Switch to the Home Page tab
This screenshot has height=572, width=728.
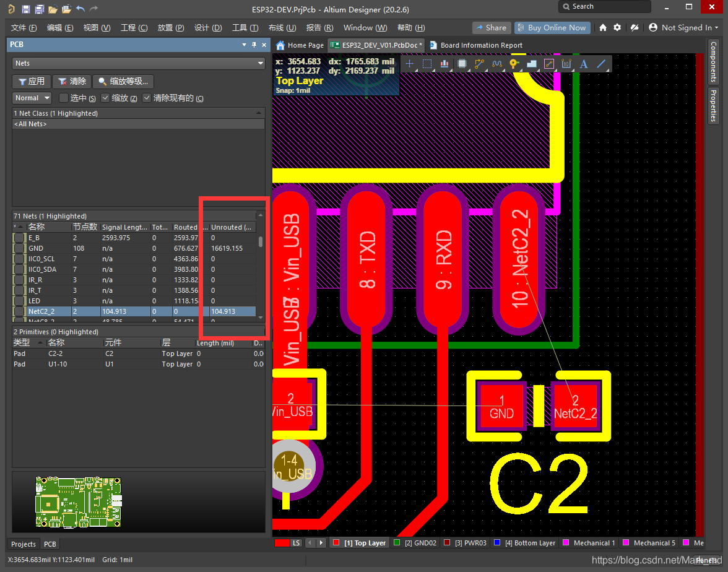tap(300, 45)
